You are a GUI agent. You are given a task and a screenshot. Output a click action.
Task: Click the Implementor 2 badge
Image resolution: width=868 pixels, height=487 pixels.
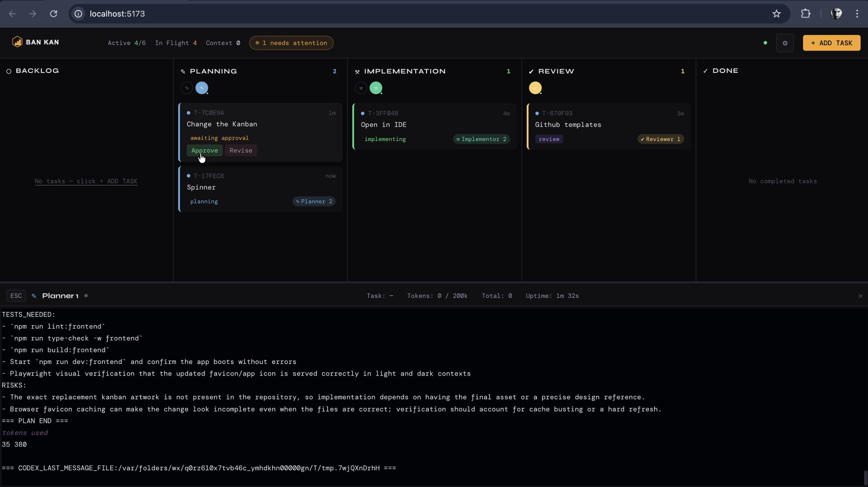481,139
